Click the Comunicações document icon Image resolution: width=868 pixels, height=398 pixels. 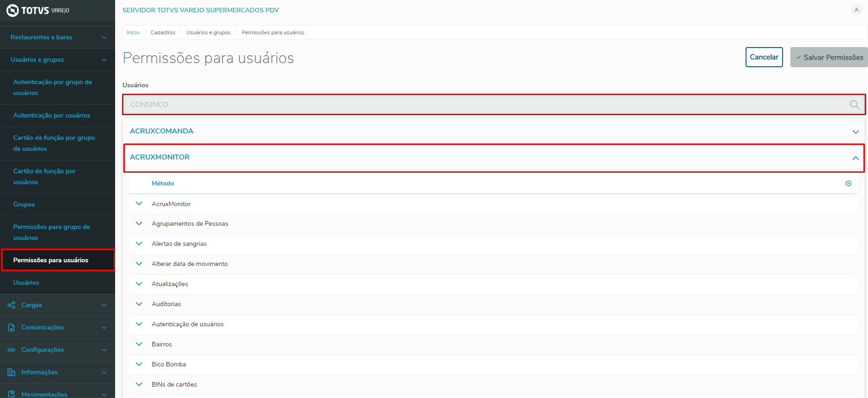pyautogui.click(x=11, y=327)
